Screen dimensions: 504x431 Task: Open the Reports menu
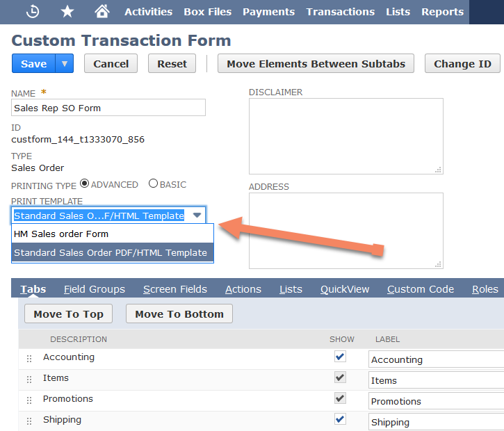(443, 12)
